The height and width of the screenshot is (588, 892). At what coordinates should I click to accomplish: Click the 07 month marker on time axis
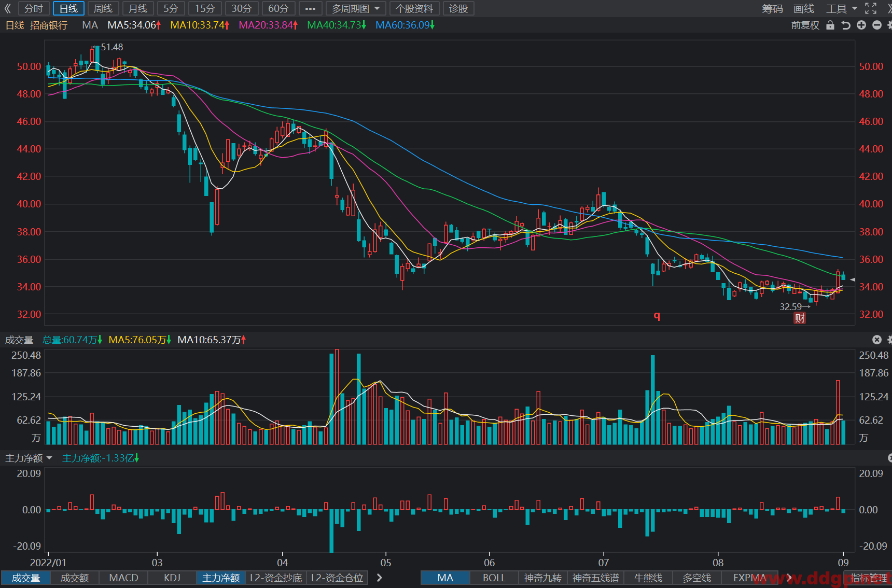604,563
